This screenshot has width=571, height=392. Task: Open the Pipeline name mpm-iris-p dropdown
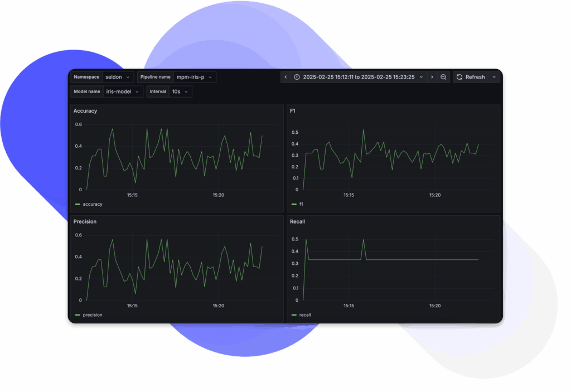tap(194, 77)
